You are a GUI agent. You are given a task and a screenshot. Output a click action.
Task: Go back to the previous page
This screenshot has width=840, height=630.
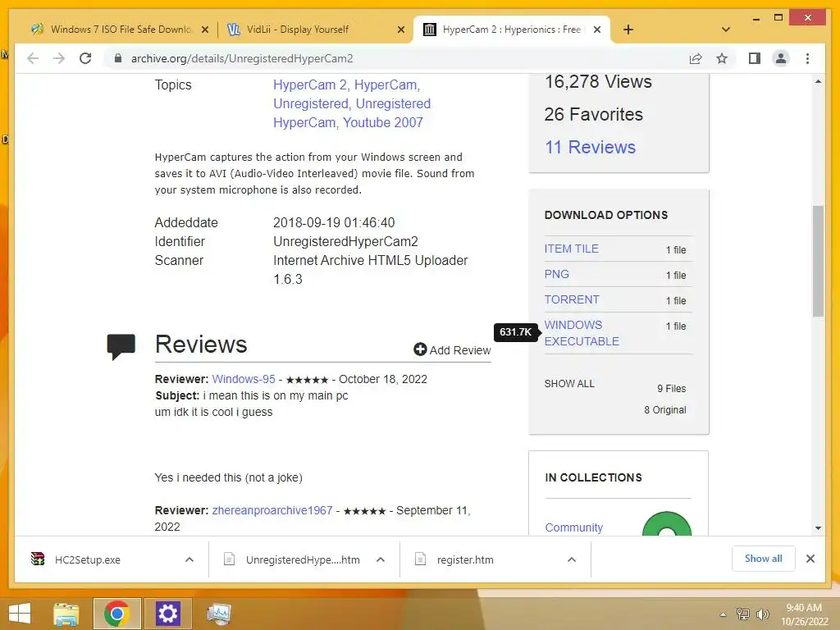tap(33, 58)
